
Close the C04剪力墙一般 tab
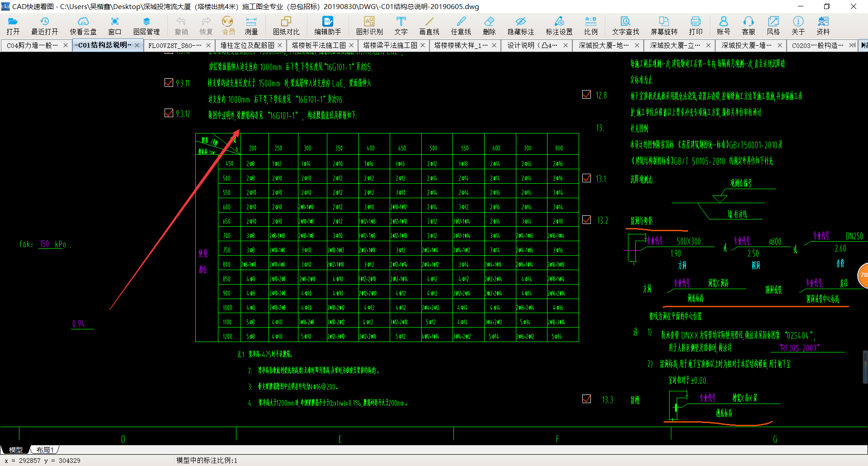pyautogui.click(x=66, y=45)
